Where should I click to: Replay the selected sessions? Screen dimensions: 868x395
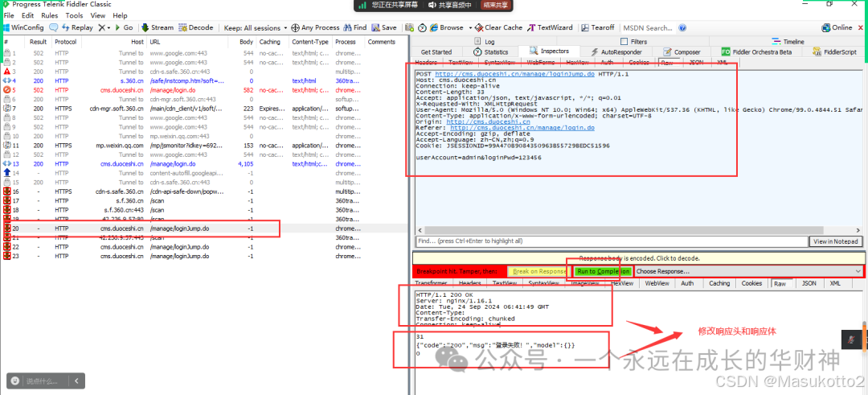(x=77, y=27)
